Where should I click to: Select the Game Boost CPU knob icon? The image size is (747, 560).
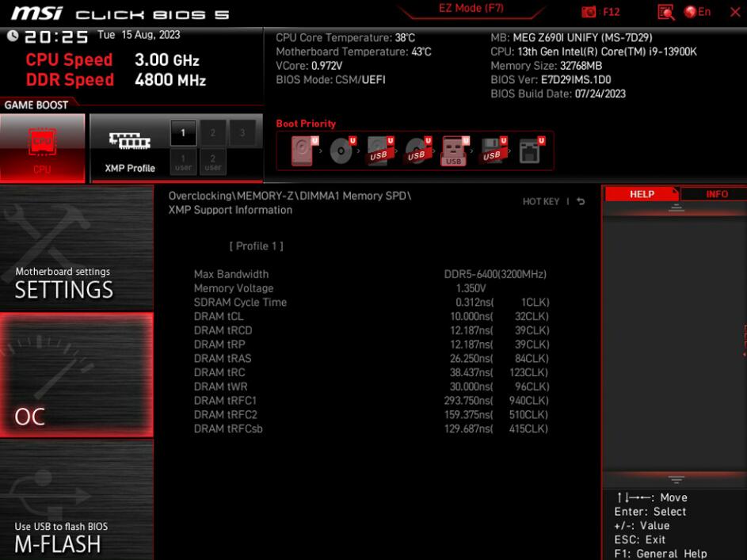click(x=42, y=143)
